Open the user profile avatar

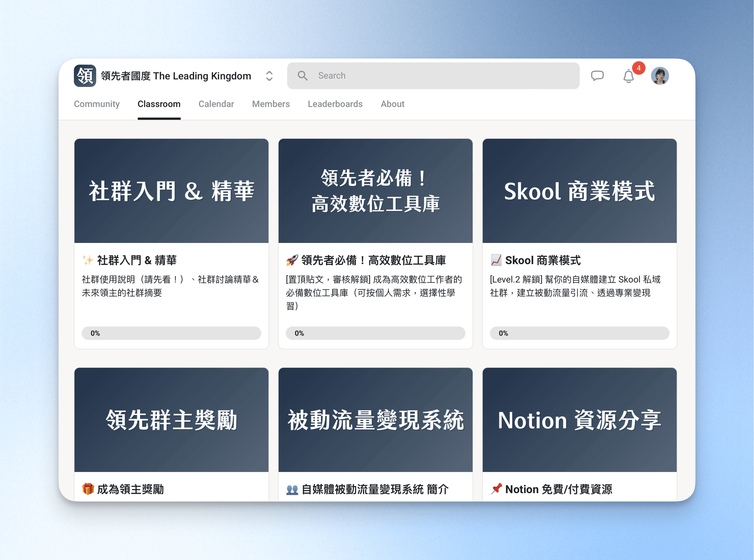(x=659, y=76)
